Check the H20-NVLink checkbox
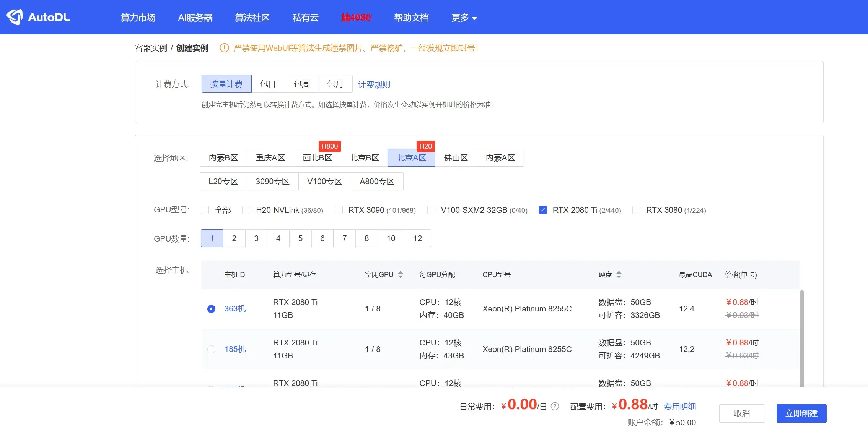868x436 pixels. click(246, 210)
